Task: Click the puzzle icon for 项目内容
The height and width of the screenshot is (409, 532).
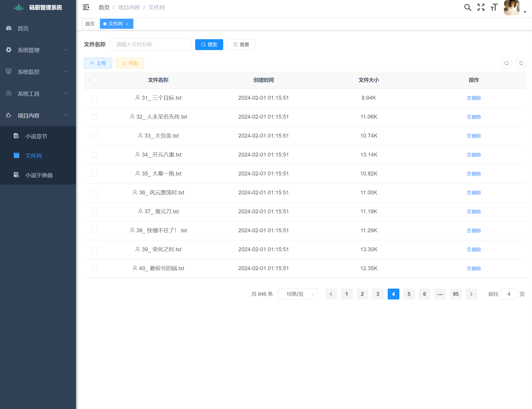Action: click(9, 115)
